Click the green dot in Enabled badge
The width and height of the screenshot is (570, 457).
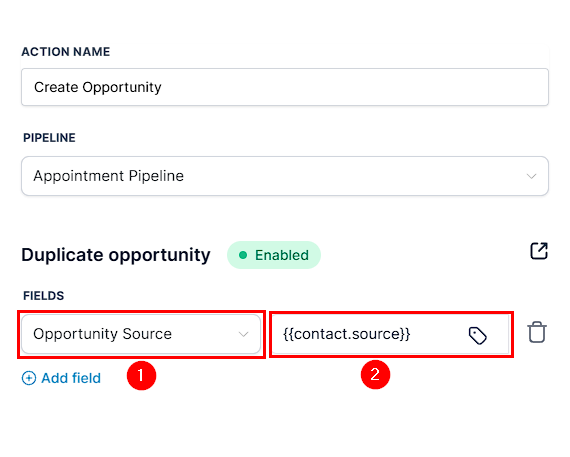243,255
